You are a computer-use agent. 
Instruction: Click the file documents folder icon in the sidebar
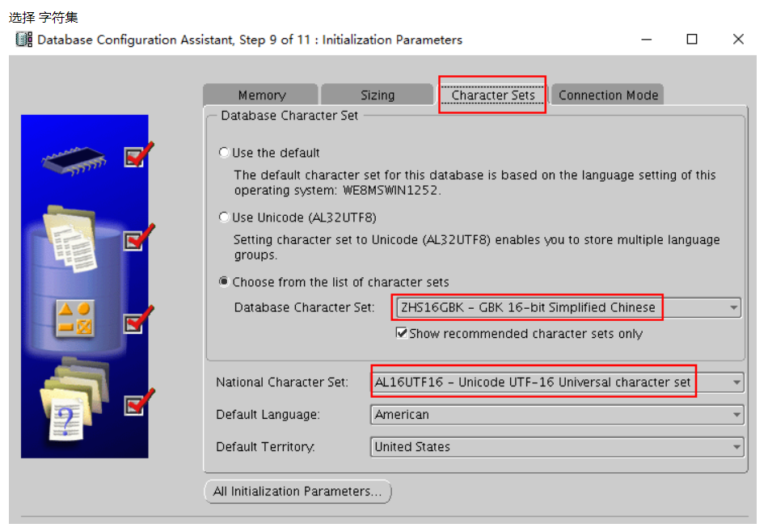pyautogui.click(x=71, y=239)
